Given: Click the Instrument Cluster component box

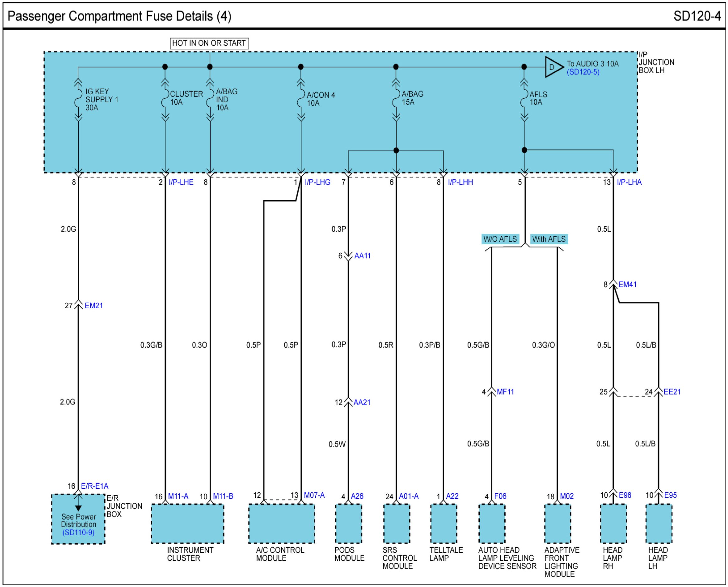Looking at the screenshot, I should pyautogui.click(x=187, y=523).
